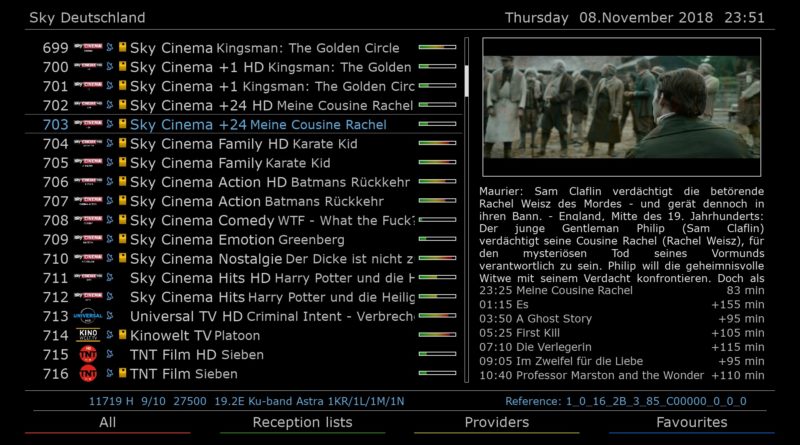
Task: Select Sky Cinema +24 HD channel 702
Action: pos(243,105)
